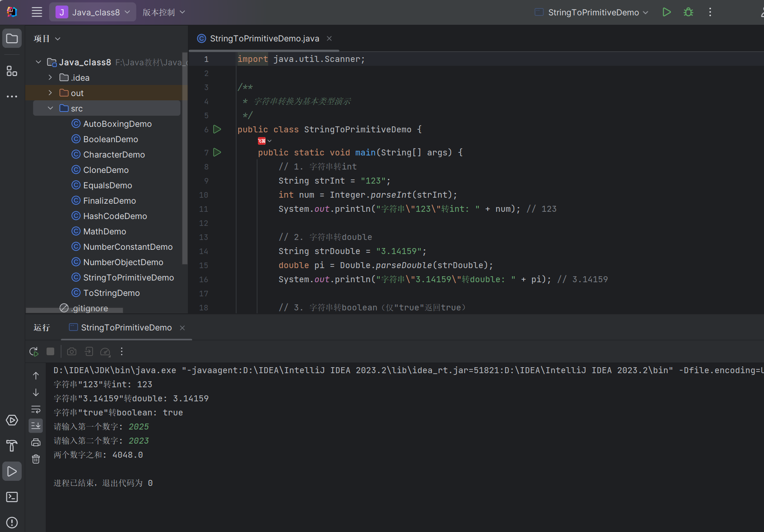Open the main hamburger menu
The height and width of the screenshot is (532, 764).
37,12
